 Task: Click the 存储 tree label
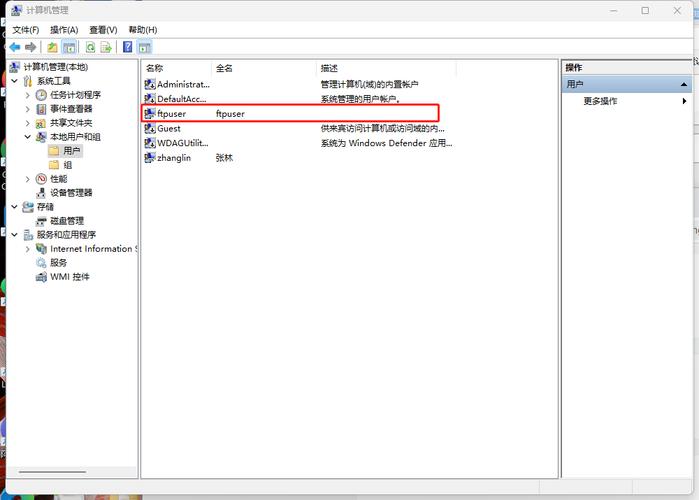coord(45,207)
